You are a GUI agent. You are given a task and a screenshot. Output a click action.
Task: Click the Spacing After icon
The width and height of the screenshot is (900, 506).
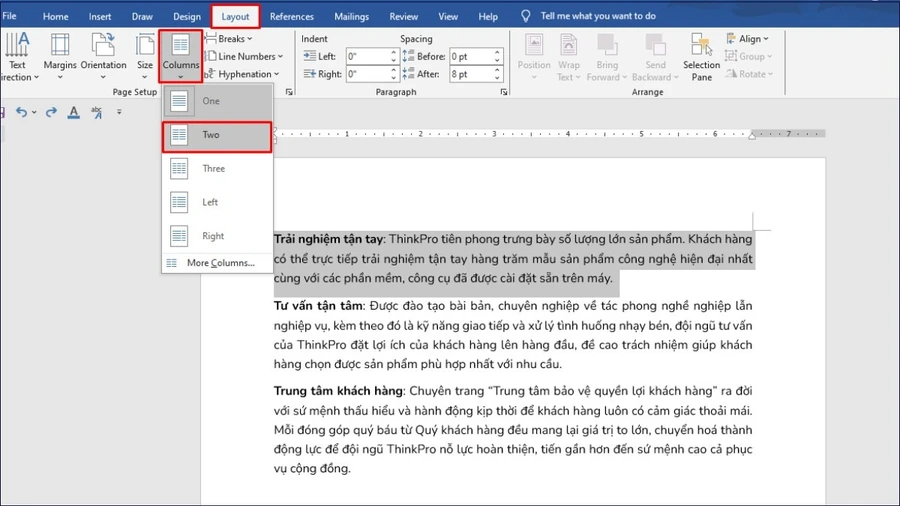coord(408,74)
